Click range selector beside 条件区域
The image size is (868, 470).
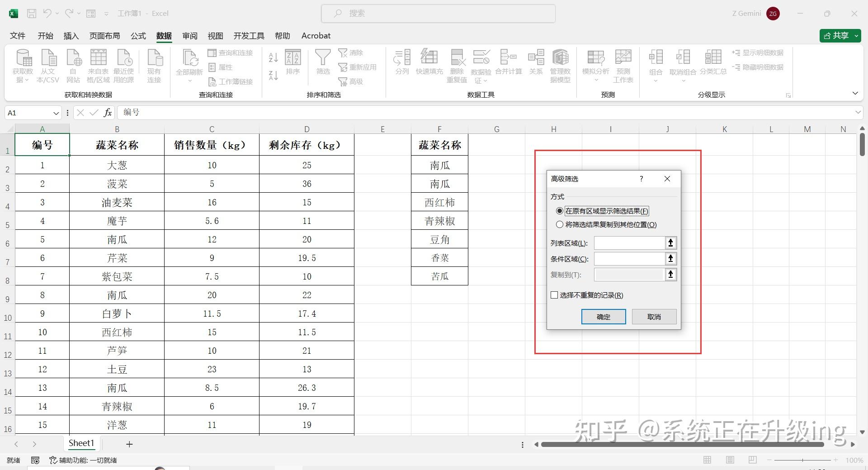click(x=671, y=259)
